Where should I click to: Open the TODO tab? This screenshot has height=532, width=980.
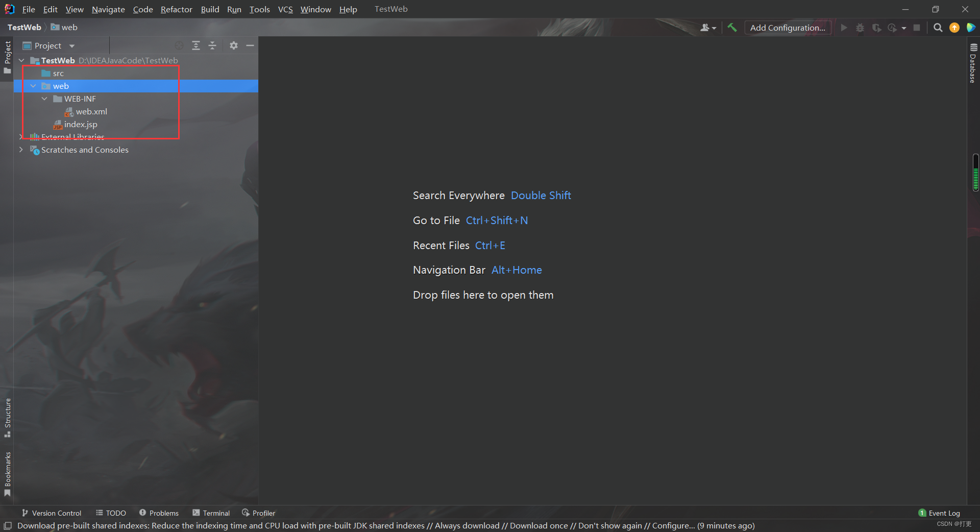[x=111, y=513]
